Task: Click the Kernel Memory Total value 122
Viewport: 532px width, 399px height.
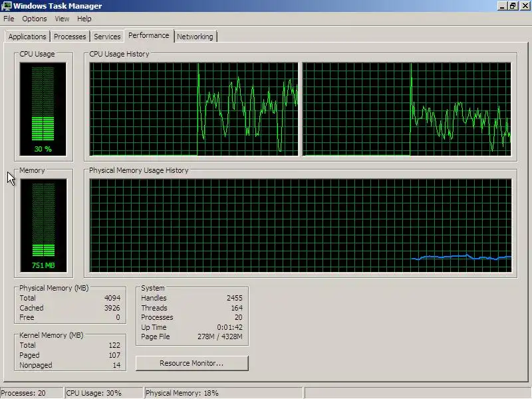Action: (114, 345)
